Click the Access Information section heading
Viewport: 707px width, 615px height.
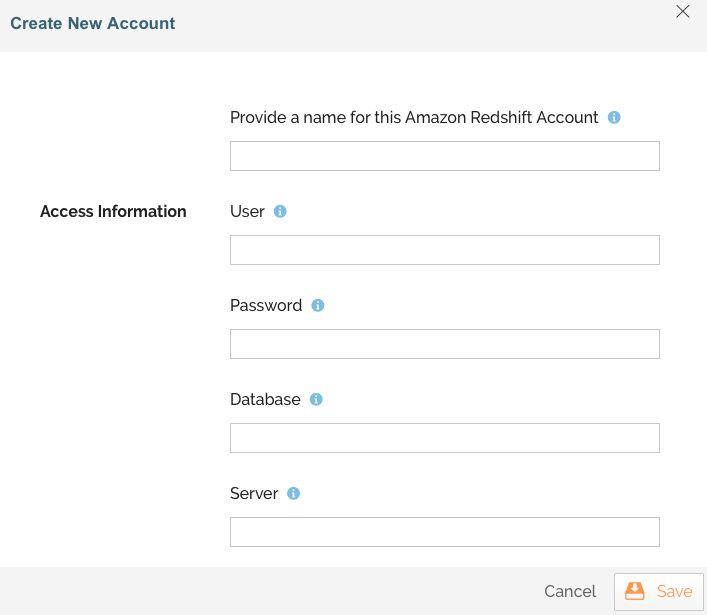click(113, 211)
